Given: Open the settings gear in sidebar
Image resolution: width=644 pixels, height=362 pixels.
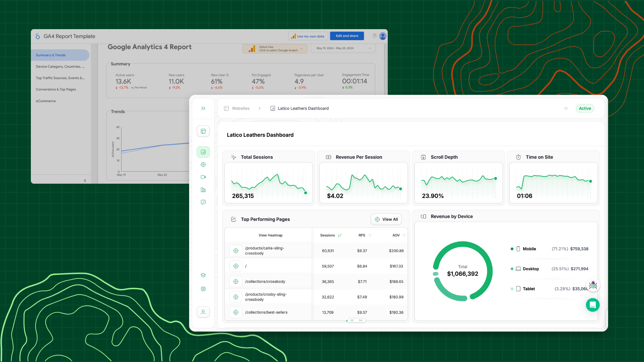Looking at the screenshot, I should [x=203, y=289].
